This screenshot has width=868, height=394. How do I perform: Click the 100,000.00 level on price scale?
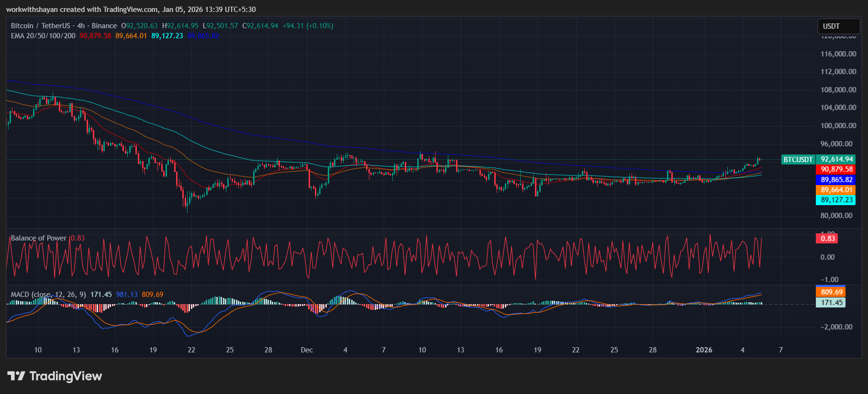838,126
